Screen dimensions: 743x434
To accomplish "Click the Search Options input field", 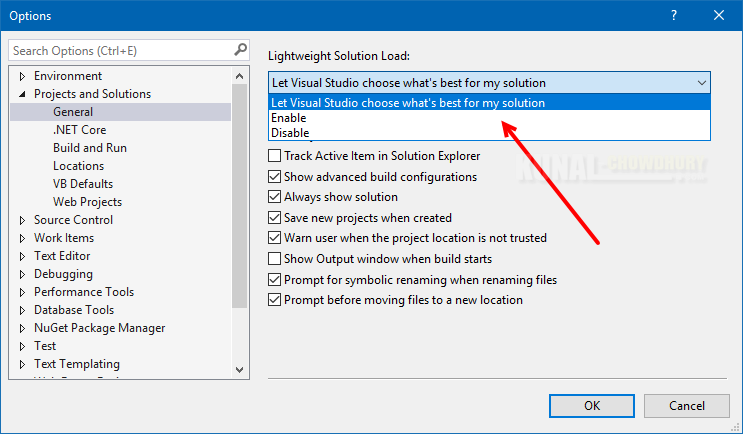I will point(120,50).
